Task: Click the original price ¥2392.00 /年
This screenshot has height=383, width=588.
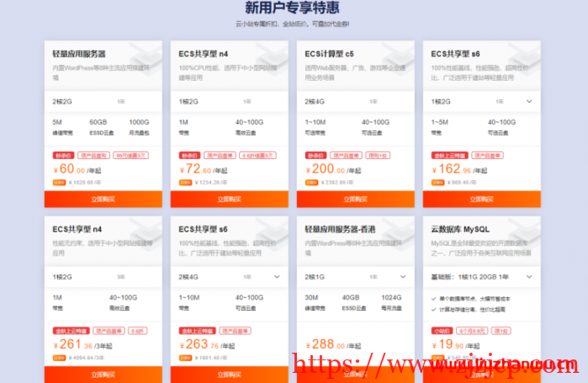Action: tap(337, 183)
